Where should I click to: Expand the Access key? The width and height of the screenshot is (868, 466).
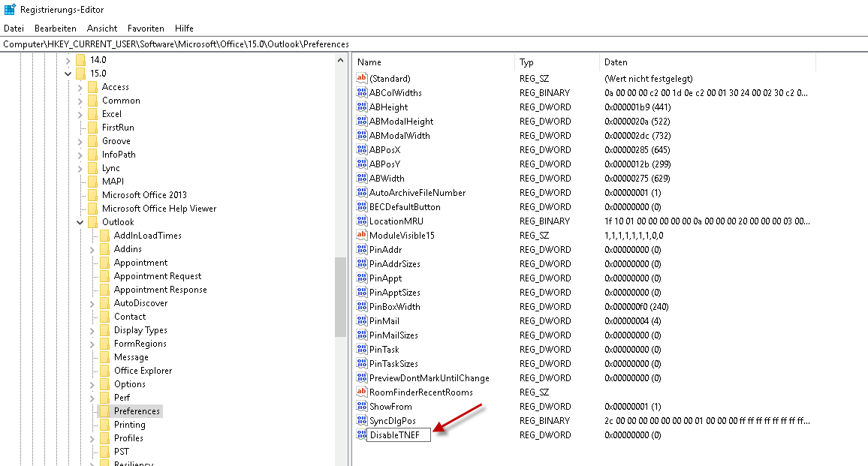[x=80, y=88]
